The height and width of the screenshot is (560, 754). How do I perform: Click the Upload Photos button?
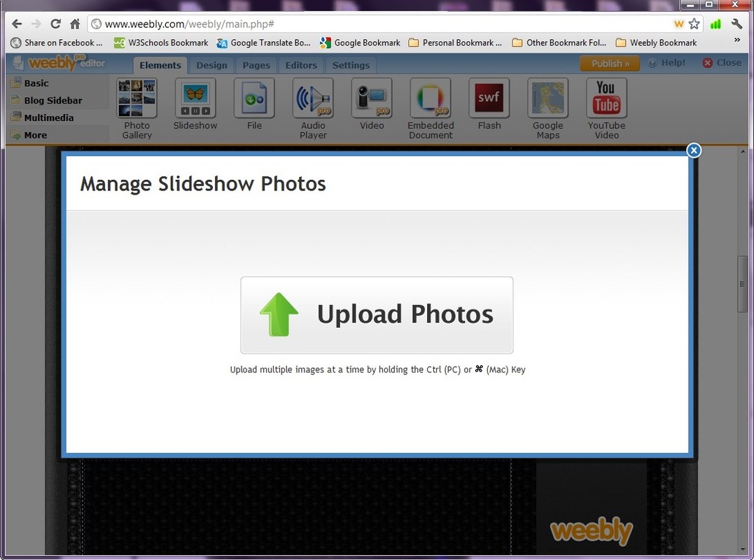pos(377,315)
